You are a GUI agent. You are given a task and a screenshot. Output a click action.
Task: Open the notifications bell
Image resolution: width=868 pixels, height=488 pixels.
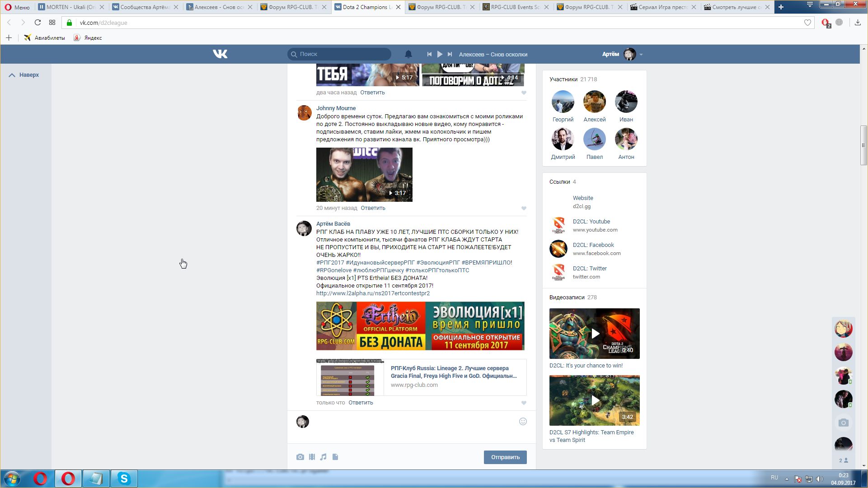[x=408, y=54]
